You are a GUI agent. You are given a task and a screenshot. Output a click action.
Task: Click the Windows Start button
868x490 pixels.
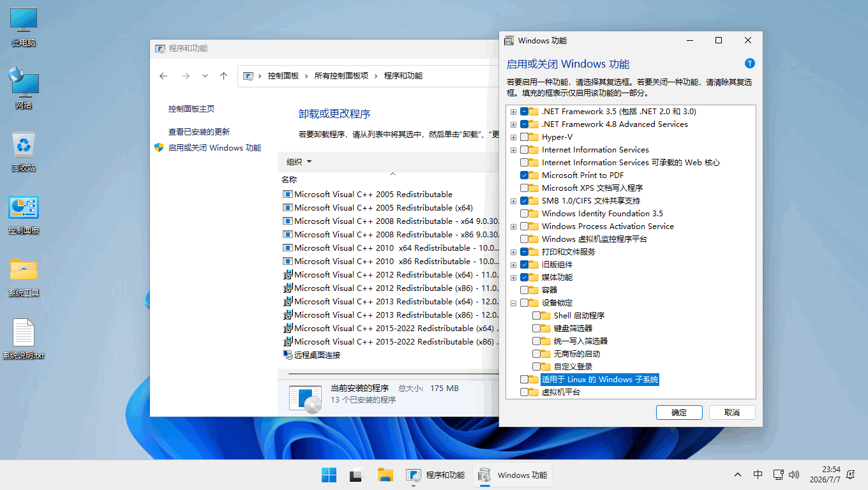tap(329, 475)
